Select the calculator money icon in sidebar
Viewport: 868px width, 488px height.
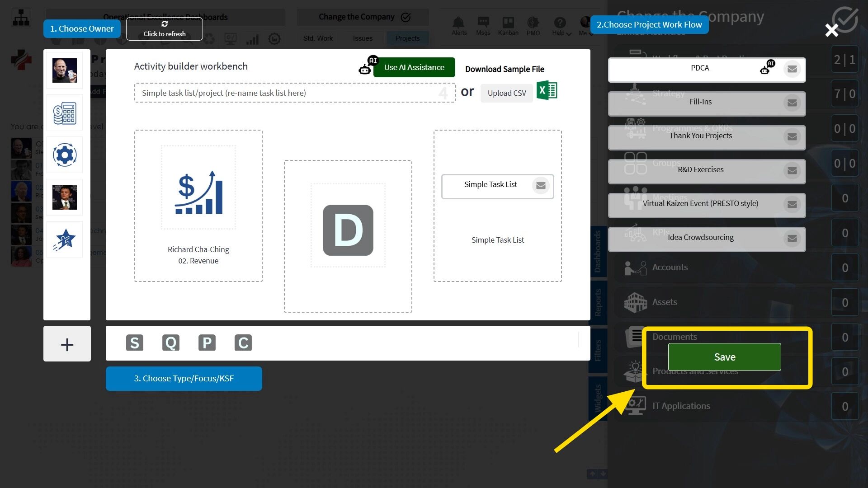point(65,113)
